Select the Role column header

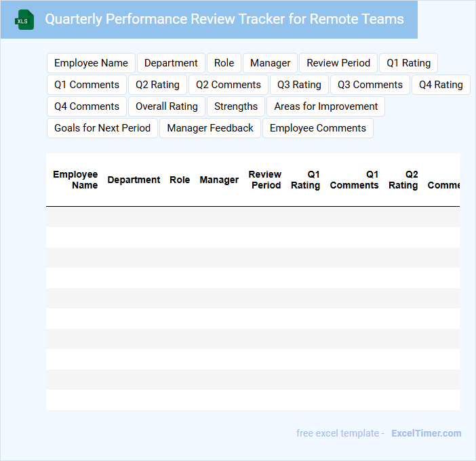click(x=180, y=180)
